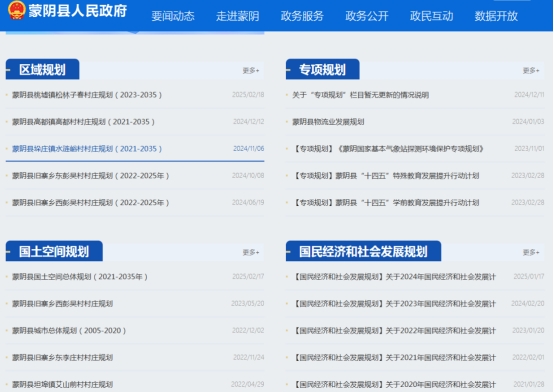
Task: Click 更多+ in 国民经济和社会发展规划 section
Action: [x=531, y=252]
